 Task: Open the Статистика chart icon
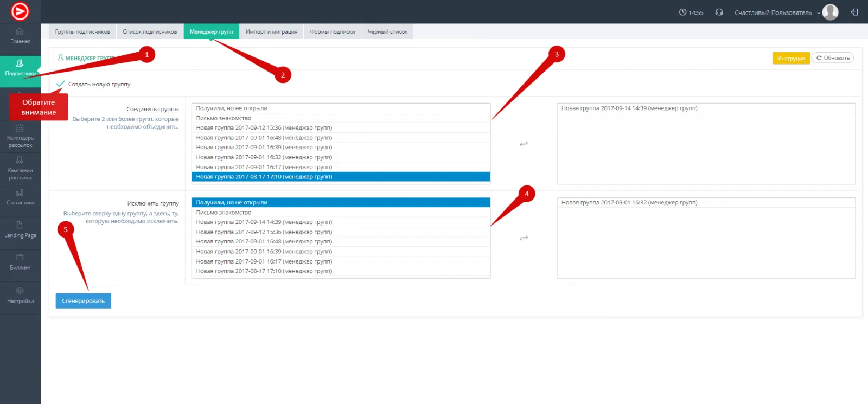click(20, 196)
